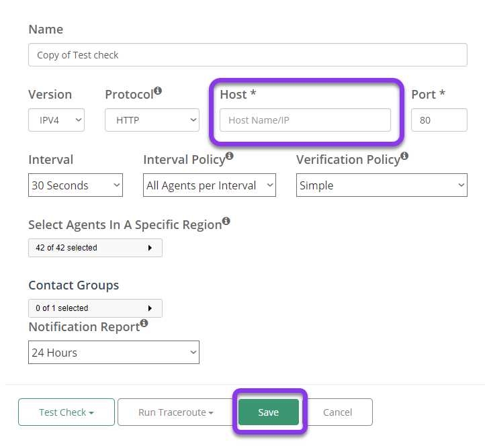This screenshot has height=448, width=485.
Task: Click the Name field Copy of Test check
Action: pos(248,54)
